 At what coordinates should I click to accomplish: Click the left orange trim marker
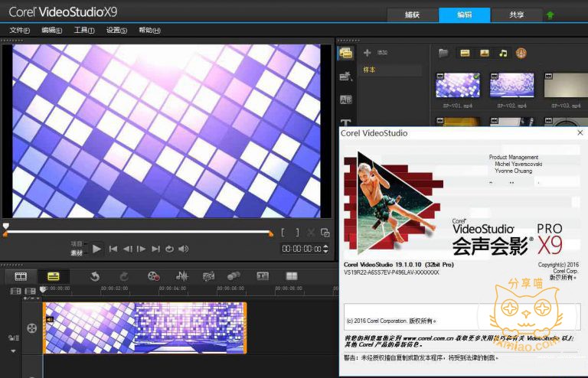[5, 234]
